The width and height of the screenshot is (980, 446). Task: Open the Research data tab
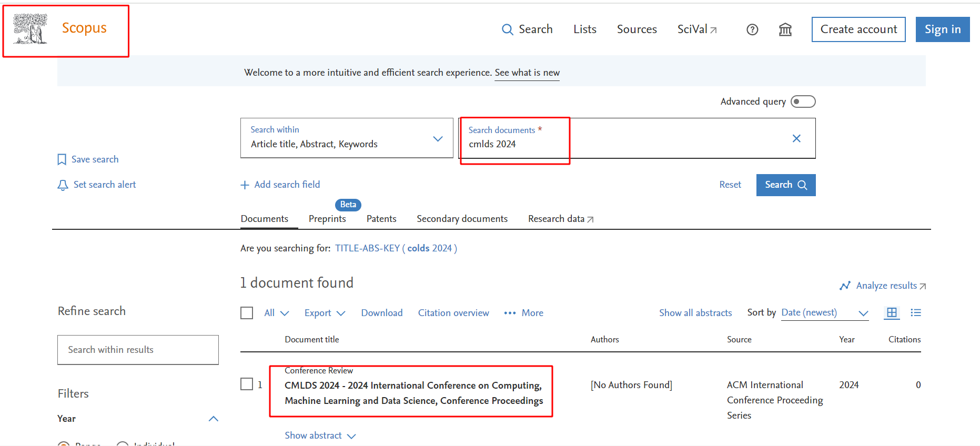point(561,219)
